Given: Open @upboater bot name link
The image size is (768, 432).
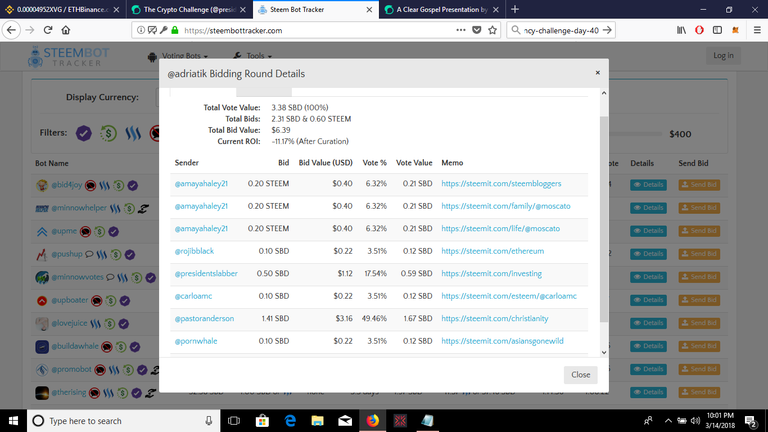Looking at the screenshot, I should (x=70, y=300).
